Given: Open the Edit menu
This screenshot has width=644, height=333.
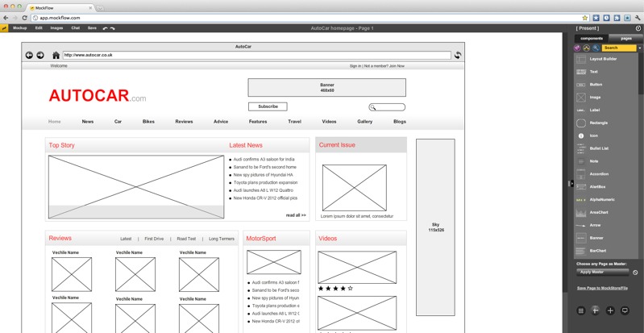Looking at the screenshot, I should tap(39, 28).
